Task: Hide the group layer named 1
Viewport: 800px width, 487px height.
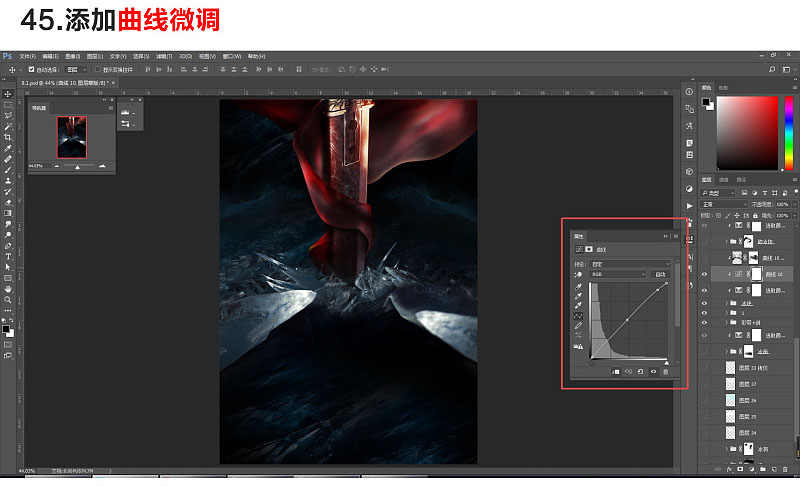Action: click(704, 313)
